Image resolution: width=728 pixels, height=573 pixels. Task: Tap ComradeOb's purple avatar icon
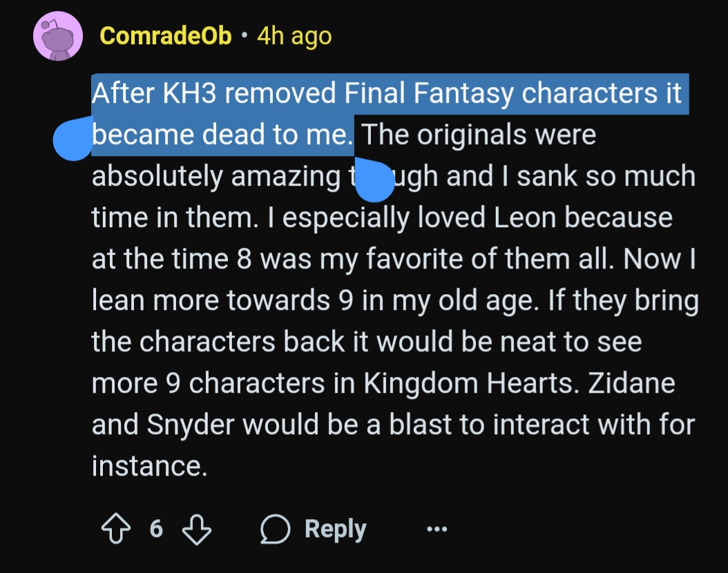point(57,38)
